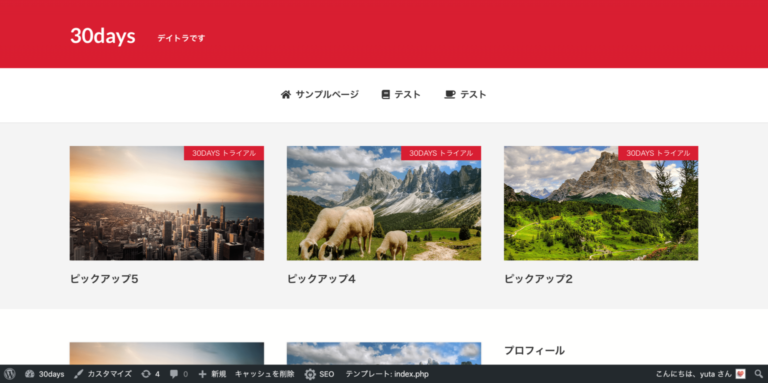Screen dimensions: 768x383
Task: Open the SEO gear icon menu
Action: pyautogui.click(x=310, y=374)
